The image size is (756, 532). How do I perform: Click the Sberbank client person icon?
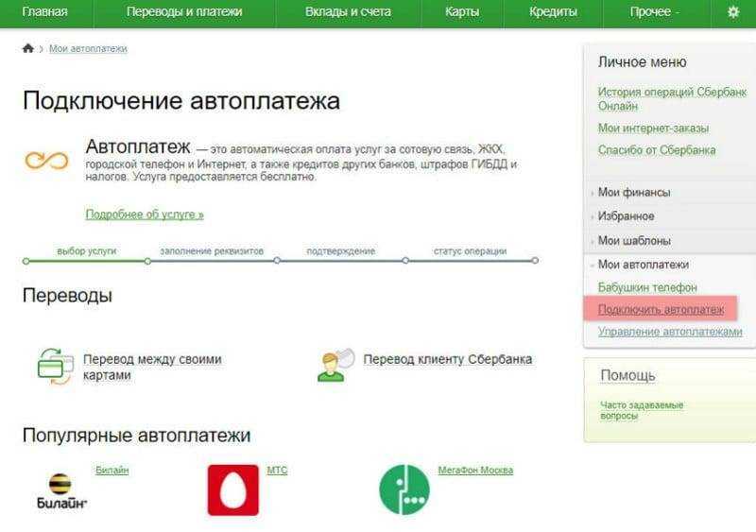tap(335, 365)
